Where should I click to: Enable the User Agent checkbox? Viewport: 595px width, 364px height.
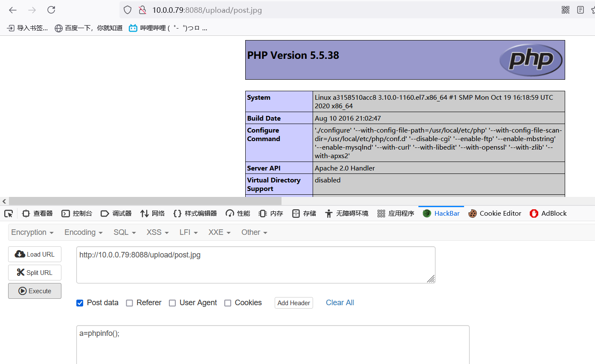172,303
